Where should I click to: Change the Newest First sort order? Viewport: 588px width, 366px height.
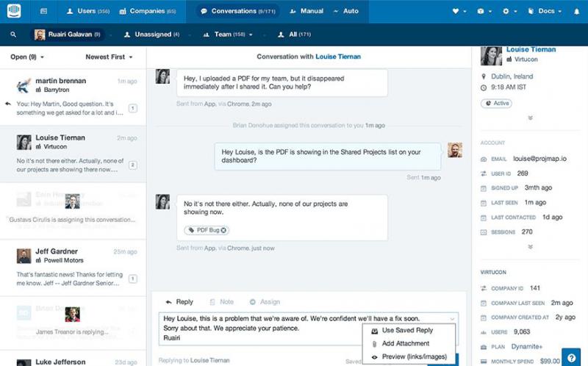pyautogui.click(x=109, y=57)
